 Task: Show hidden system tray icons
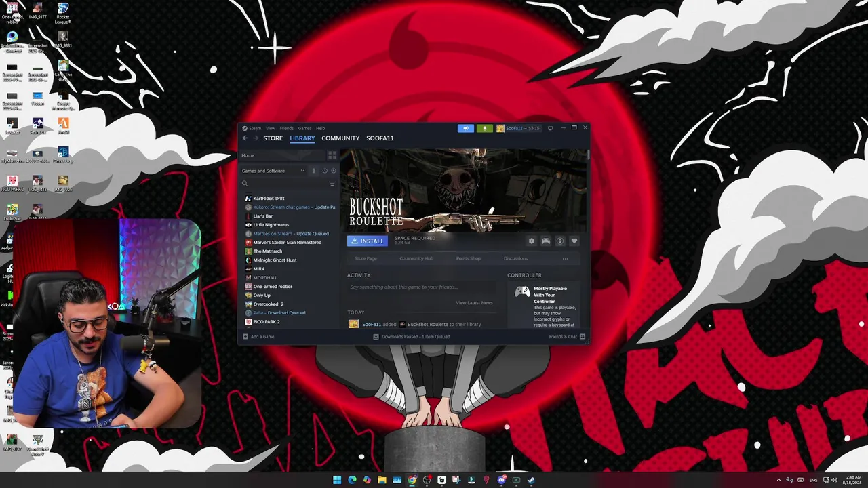point(778,480)
